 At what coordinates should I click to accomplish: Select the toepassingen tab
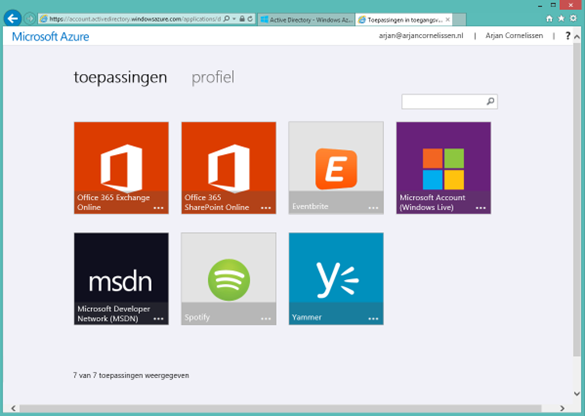point(120,78)
